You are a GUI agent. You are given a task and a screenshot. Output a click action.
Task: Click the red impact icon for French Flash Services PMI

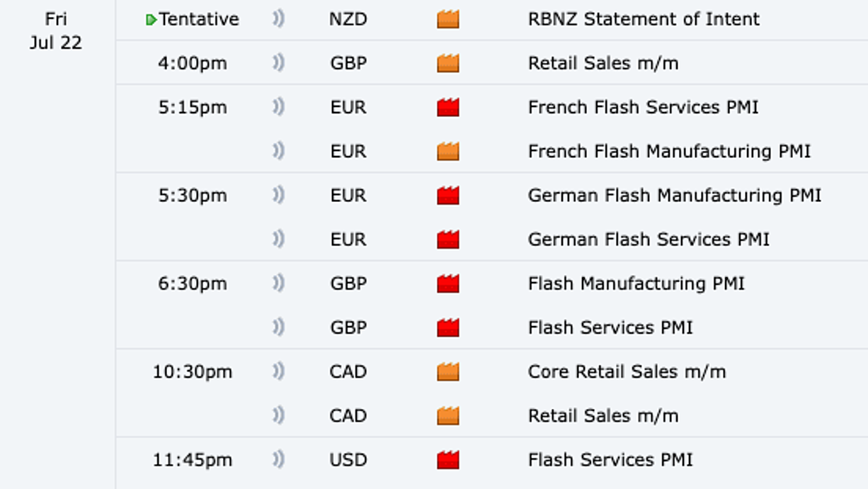coord(447,108)
